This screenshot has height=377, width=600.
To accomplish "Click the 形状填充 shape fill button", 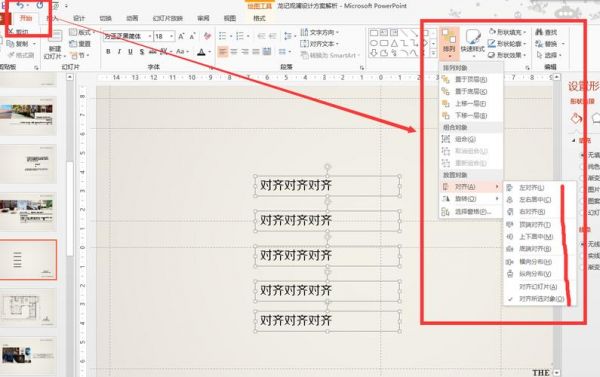I will pos(507,32).
